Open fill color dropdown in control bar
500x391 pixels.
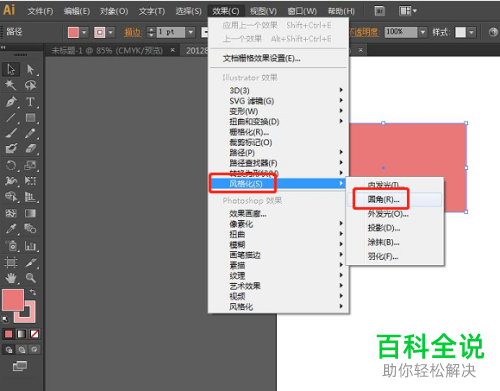pos(84,32)
